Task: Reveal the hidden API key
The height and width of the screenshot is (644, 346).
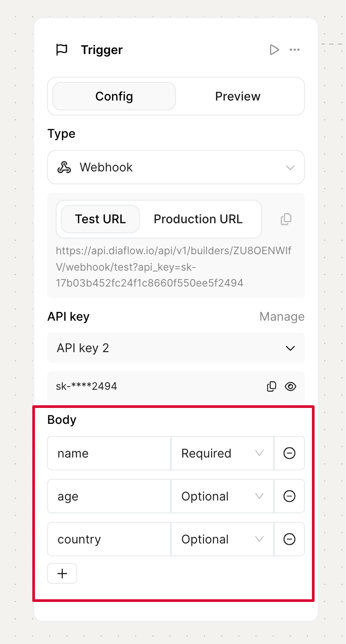Action: pyautogui.click(x=290, y=386)
